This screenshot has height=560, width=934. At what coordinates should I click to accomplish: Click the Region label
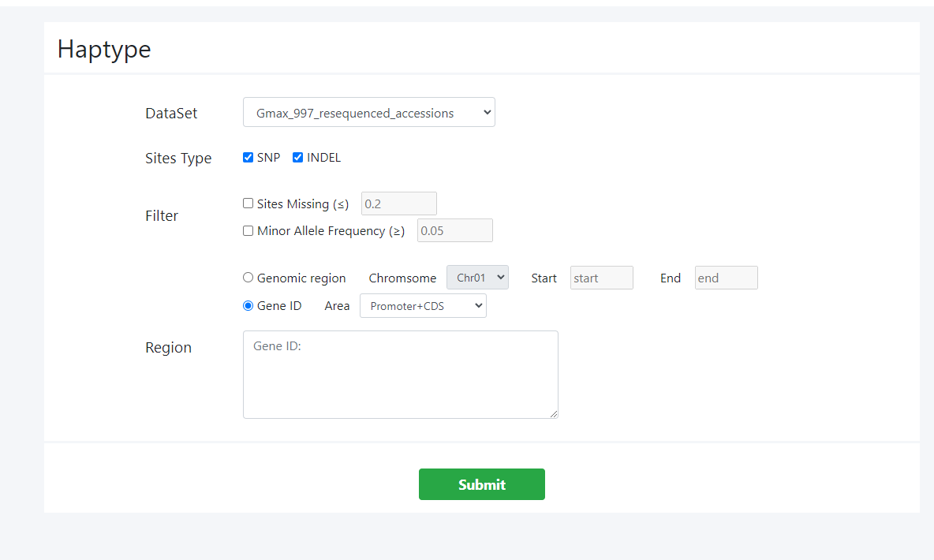[169, 347]
